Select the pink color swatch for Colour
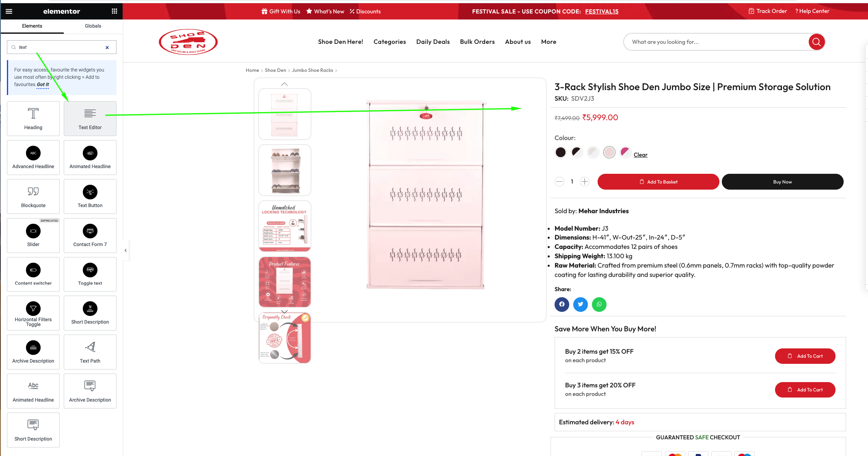Image resolution: width=868 pixels, height=456 pixels. coord(609,151)
